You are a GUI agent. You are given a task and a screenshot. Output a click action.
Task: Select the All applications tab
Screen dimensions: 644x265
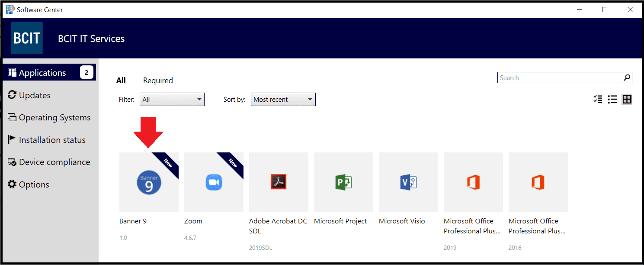[121, 80]
